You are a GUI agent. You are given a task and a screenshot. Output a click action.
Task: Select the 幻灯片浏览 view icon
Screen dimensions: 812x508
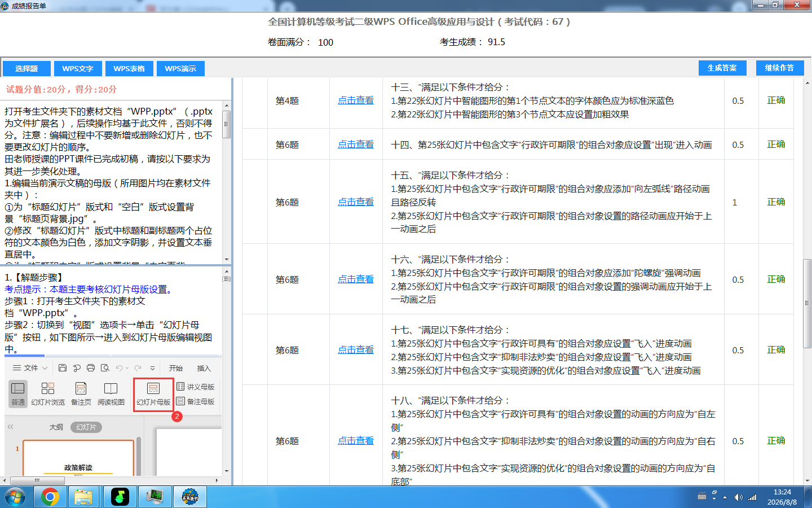click(48, 393)
